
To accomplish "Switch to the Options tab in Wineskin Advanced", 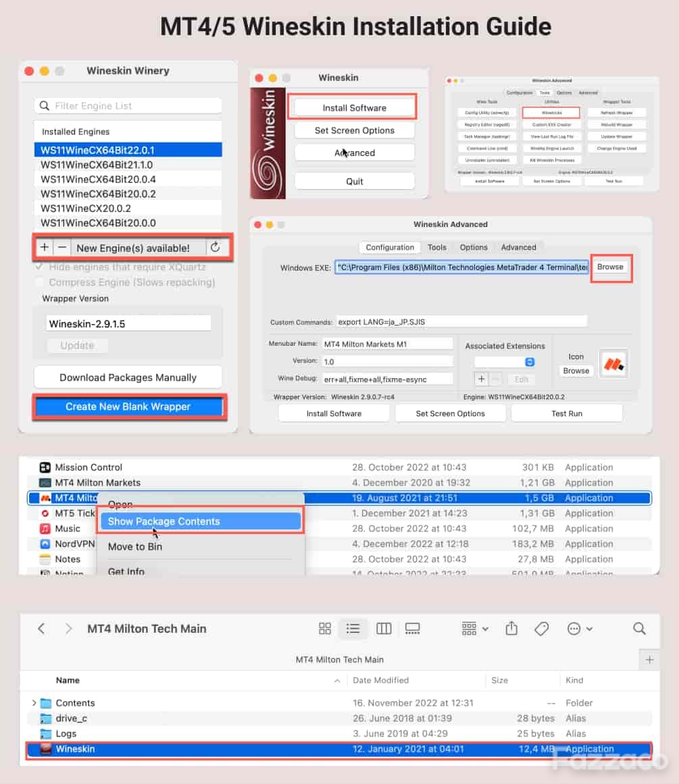I will (x=474, y=247).
